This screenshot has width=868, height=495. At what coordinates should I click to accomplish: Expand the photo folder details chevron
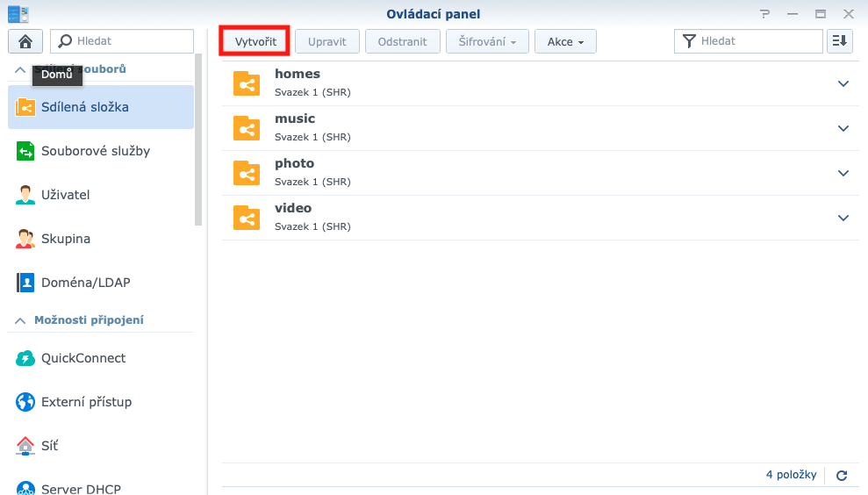click(843, 173)
